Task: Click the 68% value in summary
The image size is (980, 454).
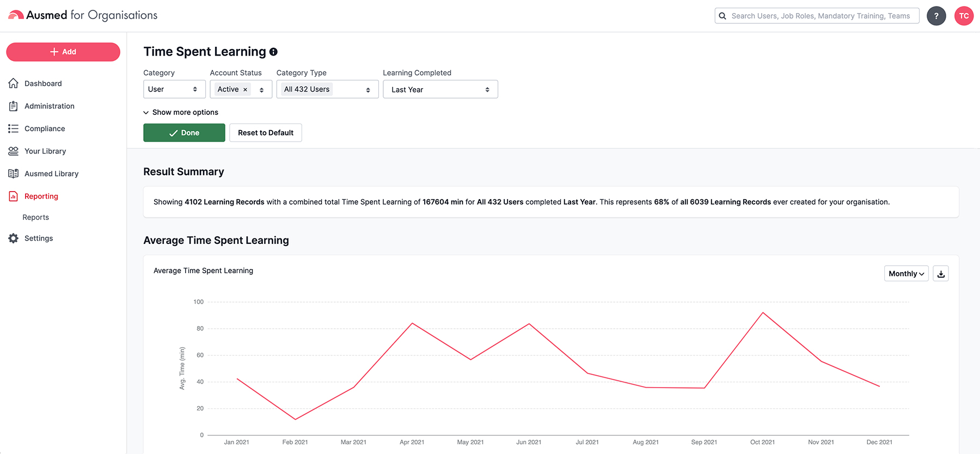Action: (661, 202)
